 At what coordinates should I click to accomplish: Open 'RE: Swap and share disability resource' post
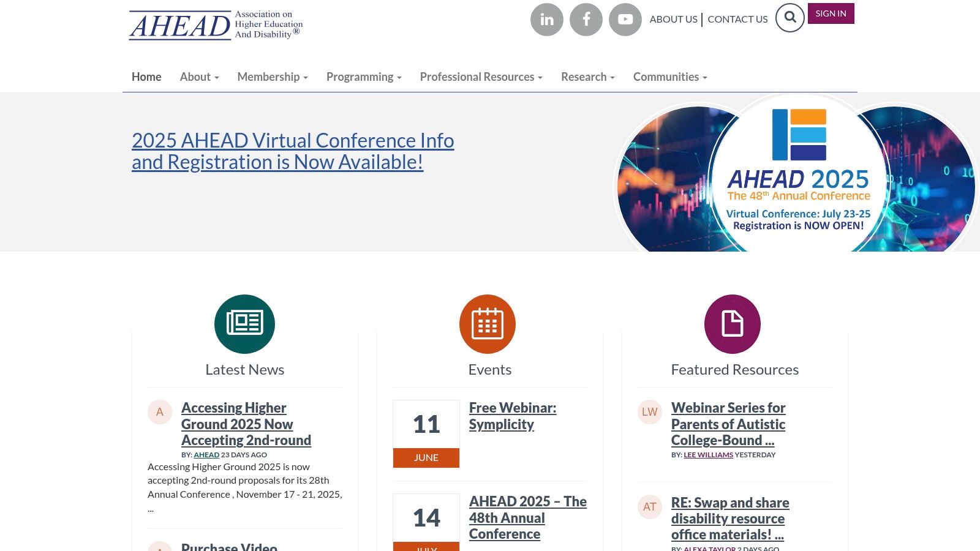(x=730, y=519)
